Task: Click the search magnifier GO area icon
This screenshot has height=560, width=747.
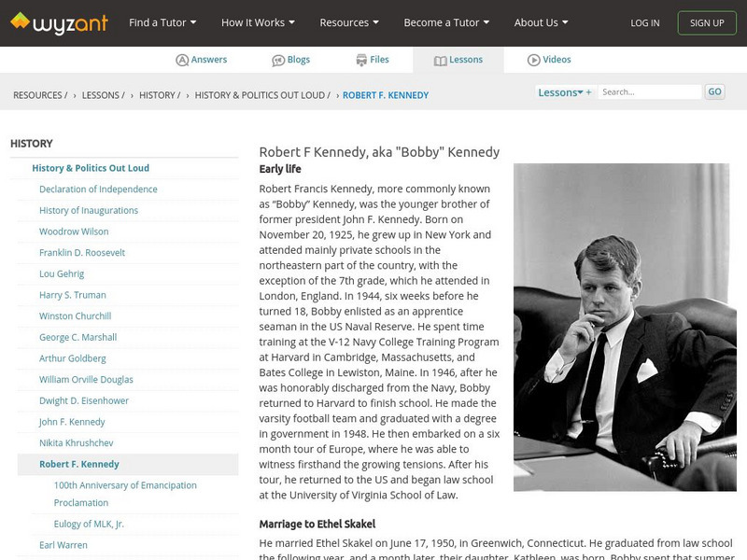Action: click(714, 91)
